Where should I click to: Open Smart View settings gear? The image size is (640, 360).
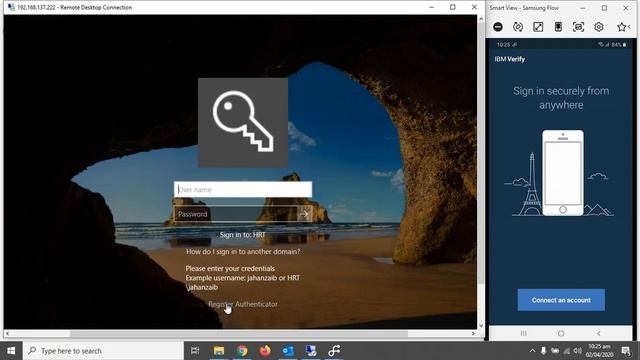[598, 27]
